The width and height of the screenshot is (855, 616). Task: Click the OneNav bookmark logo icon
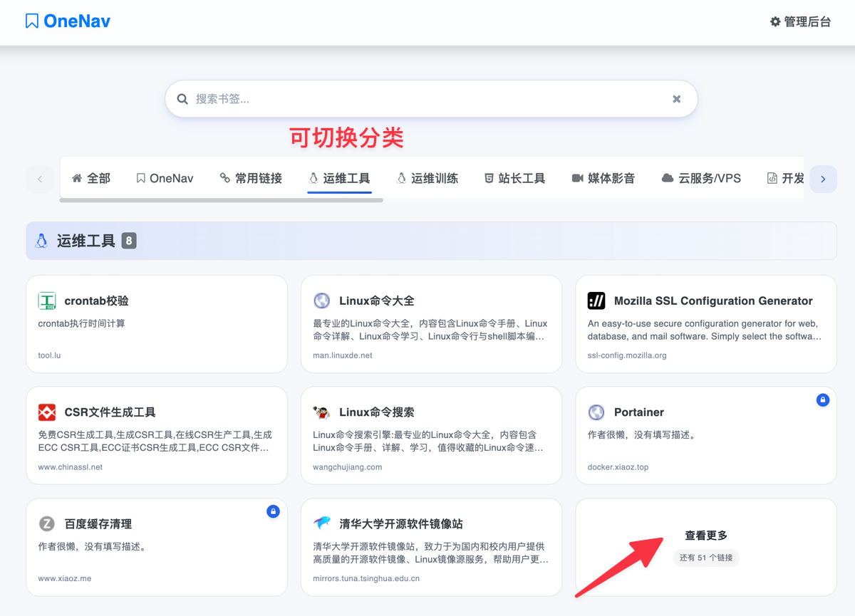[31, 21]
